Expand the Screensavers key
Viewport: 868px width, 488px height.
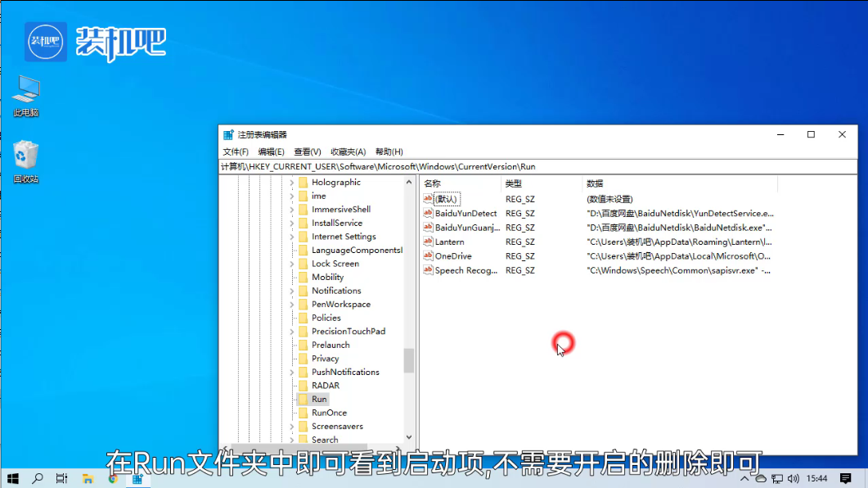tap(292, 427)
